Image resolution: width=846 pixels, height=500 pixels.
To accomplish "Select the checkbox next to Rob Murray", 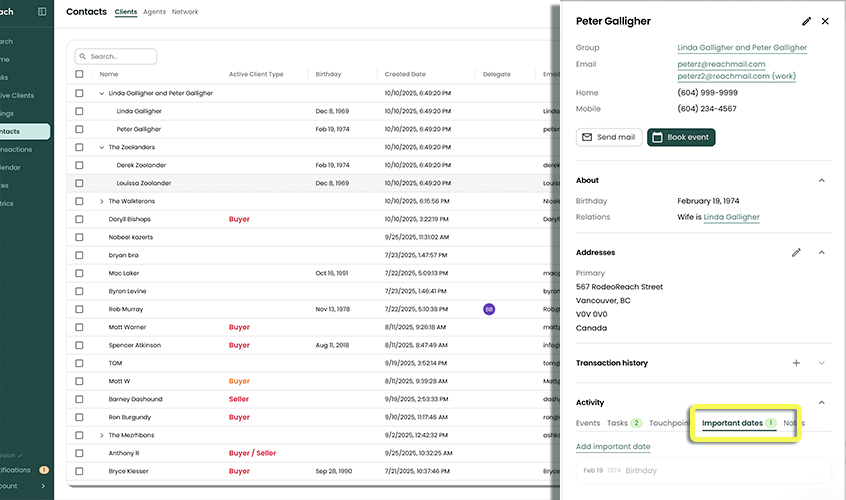I will 80,309.
